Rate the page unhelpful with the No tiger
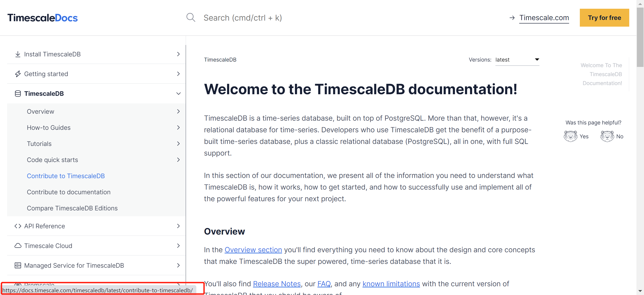This screenshot has height=295, width=644. point(607,136)
